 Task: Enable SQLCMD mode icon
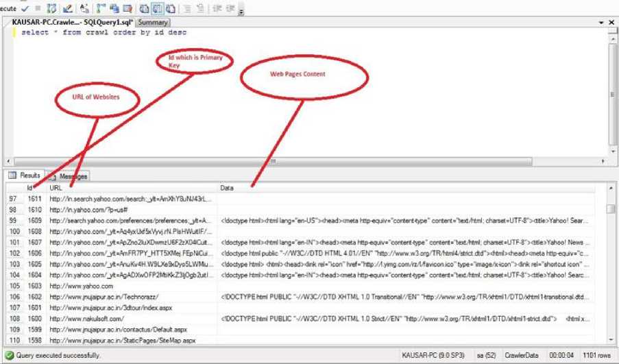click(x=128, y=8)
